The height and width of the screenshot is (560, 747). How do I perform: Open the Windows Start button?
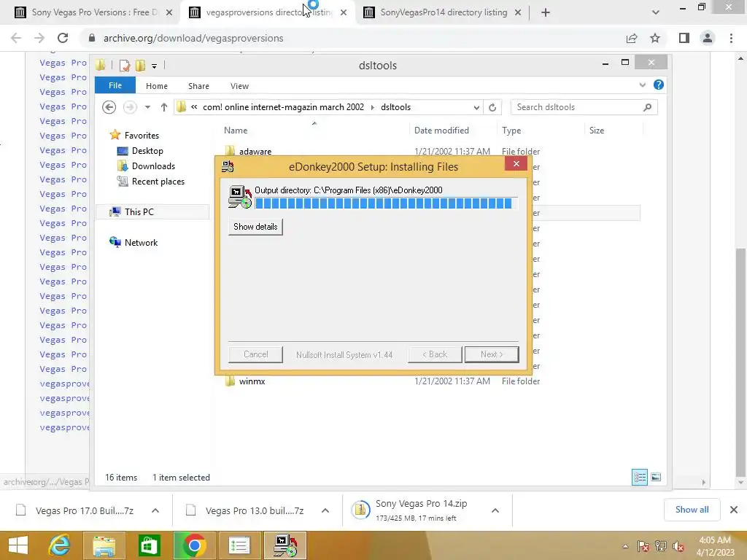pyautogui.click(x=18, y=545)
